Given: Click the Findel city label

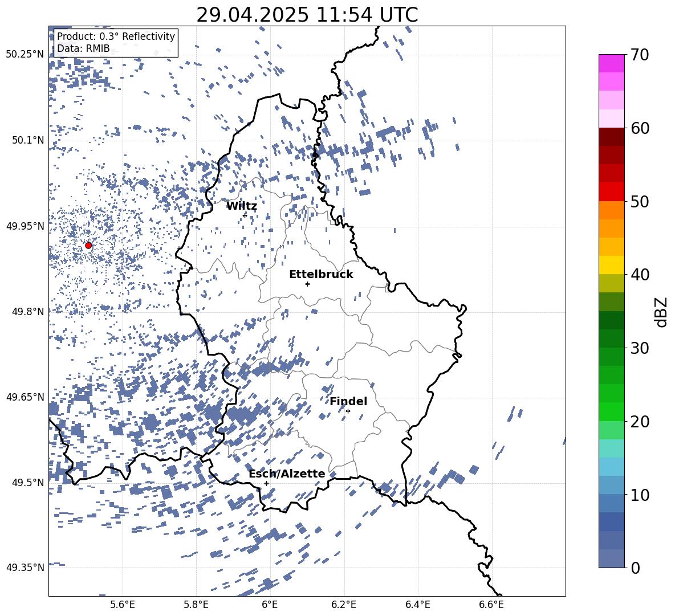Looking at the screenshot, I should click(348, 401).
